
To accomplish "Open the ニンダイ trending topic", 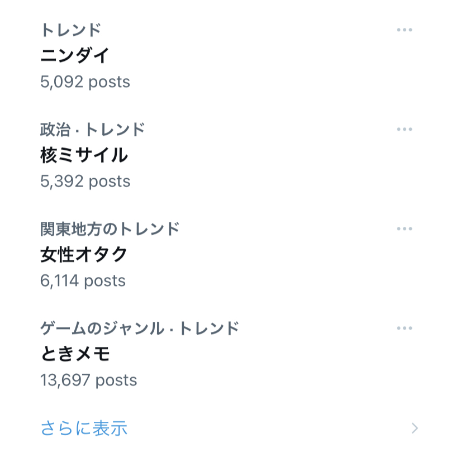I will click(x=75, y=56).
